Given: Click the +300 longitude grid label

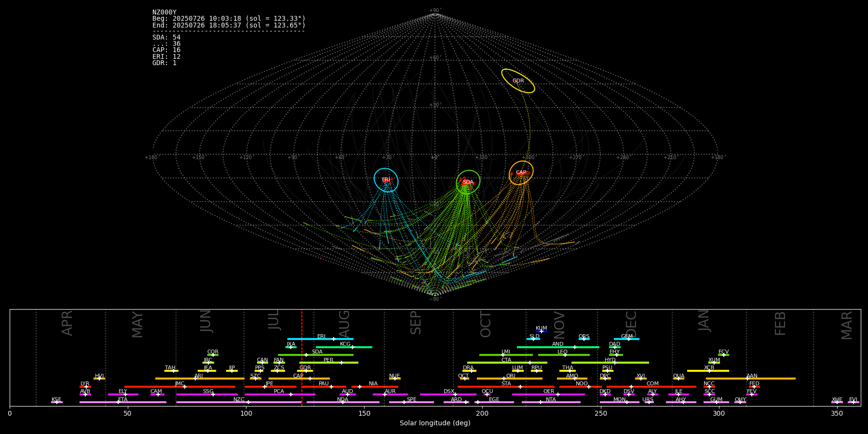Looking at the screenshot, I should [529, 157].
